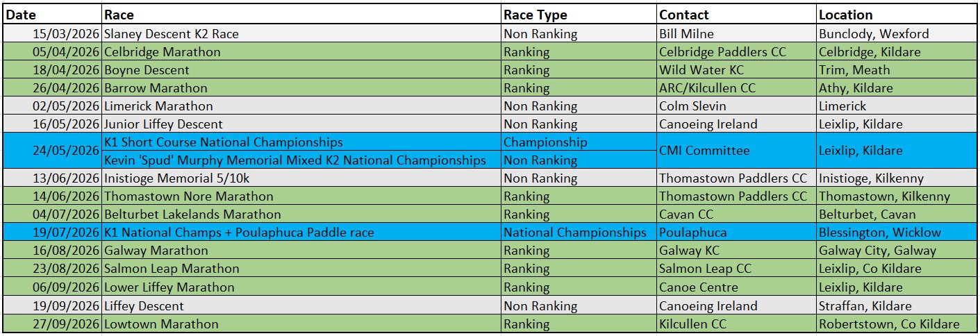This screenshot has width=980, height=336.
Task: Select the Lowtown Marathon race cell
Action: click(x=302, y=324)
